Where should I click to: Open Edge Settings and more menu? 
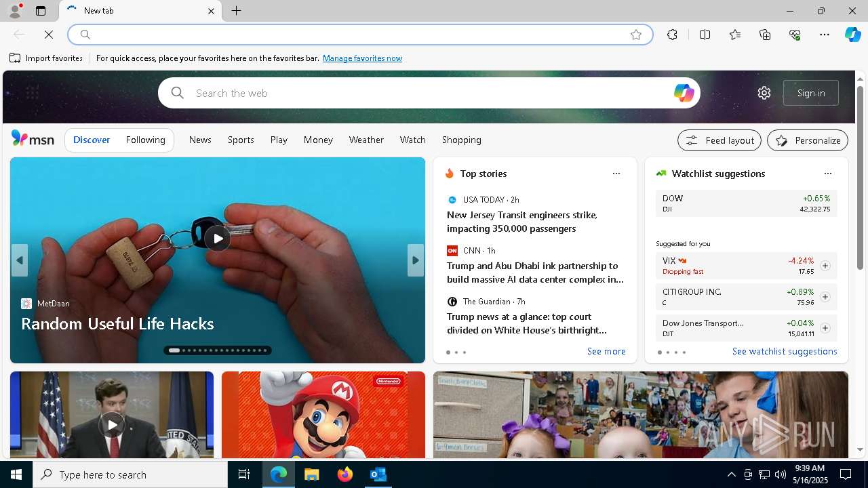(825, 35)
